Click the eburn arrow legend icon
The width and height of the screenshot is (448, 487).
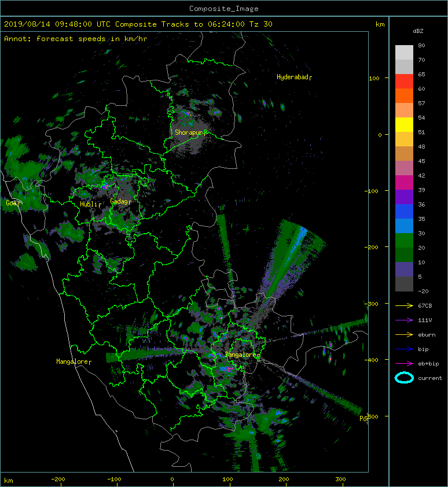(404, 334)
